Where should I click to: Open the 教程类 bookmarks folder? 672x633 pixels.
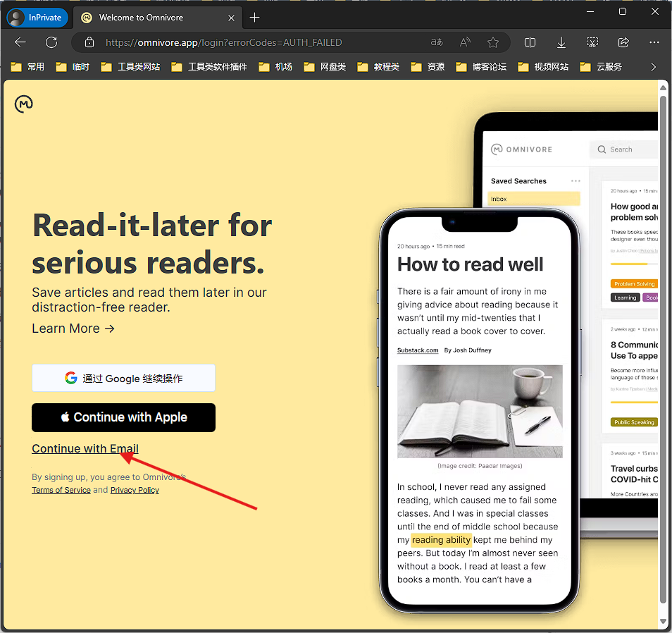[x=378, y=67]
